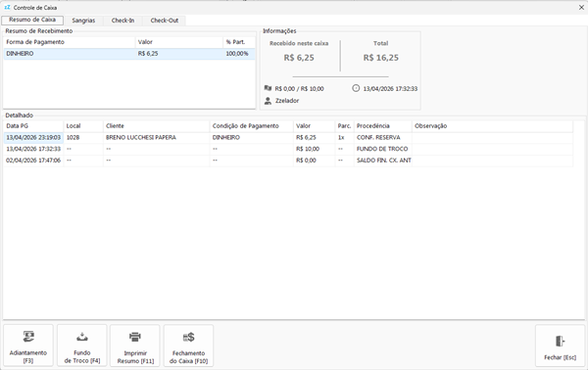Image resolution: width=588 pixels, height=370 pixels.
Task: Select the DINHEIRO payment row in summary
Action: point(129,54)
